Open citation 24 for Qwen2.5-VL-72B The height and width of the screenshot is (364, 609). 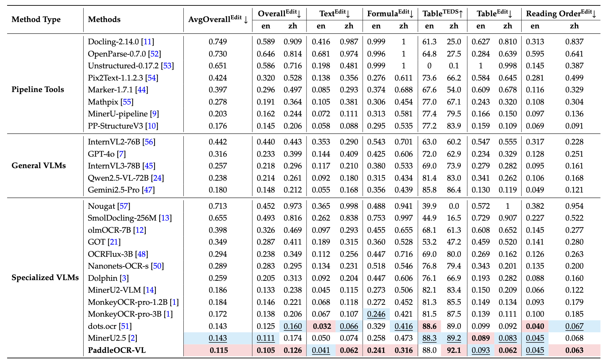tap(157, 178)
